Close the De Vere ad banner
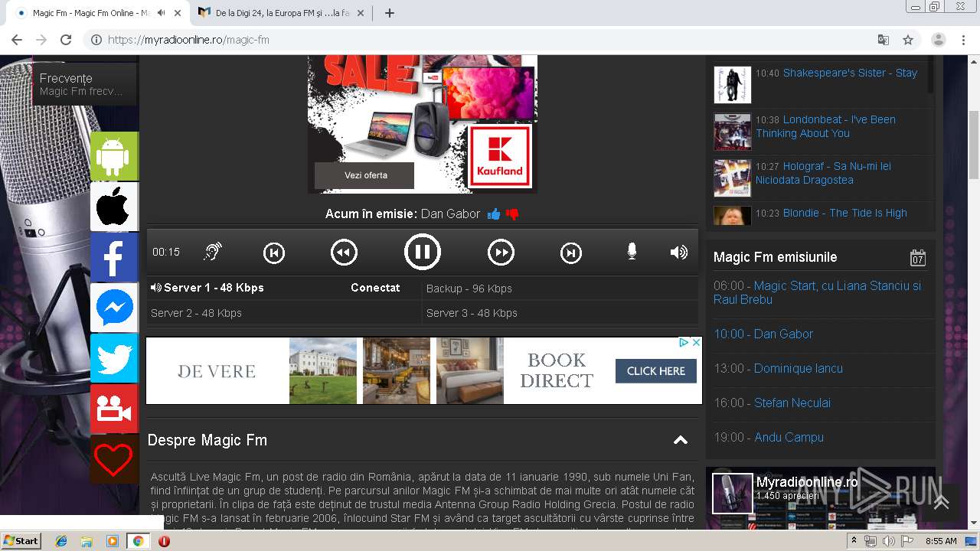 click(x=696, y=343)
